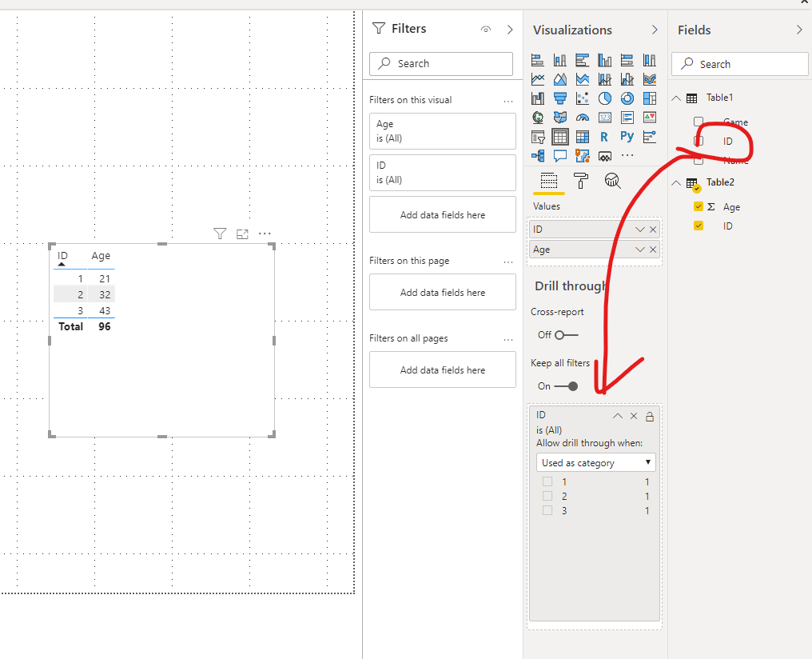Click Add data fields here under this page
This screenshot has width=812, height=659.
[443, 292]
